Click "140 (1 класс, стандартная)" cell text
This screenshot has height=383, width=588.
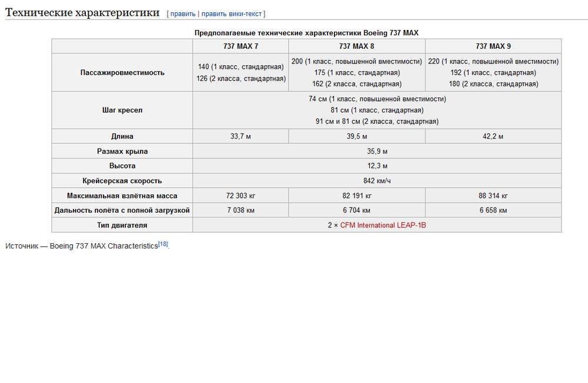pos(240,67)
